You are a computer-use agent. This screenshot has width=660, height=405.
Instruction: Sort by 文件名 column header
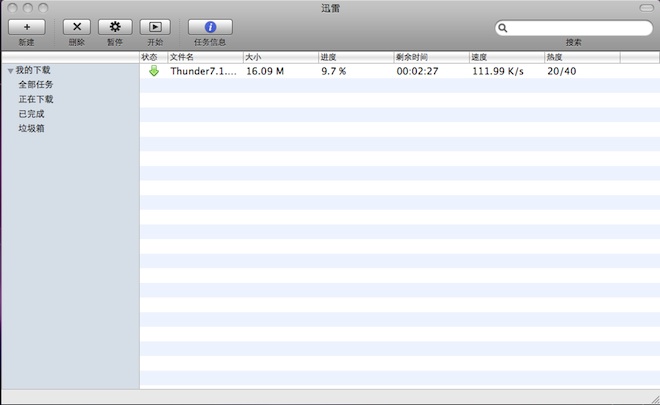click(x=205, y=57)
